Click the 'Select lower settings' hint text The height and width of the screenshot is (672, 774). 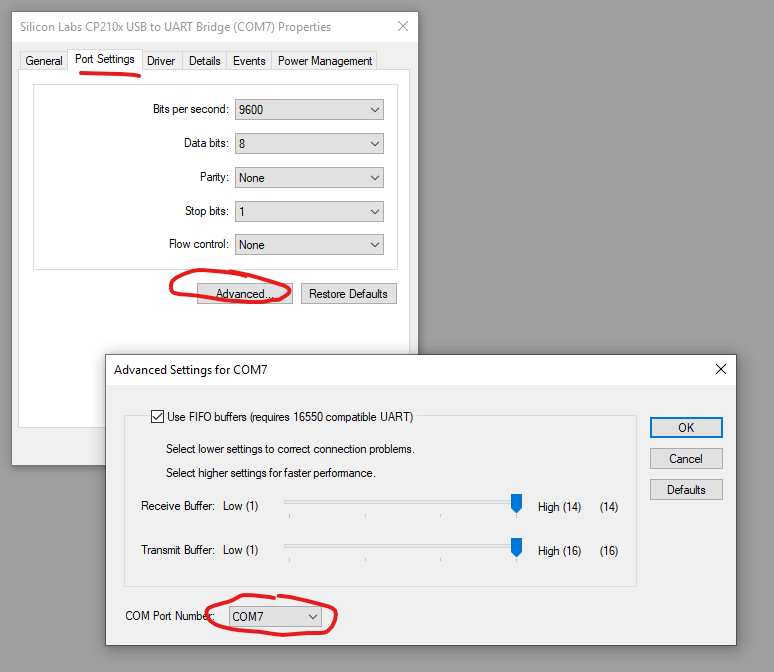pos(290,449)
